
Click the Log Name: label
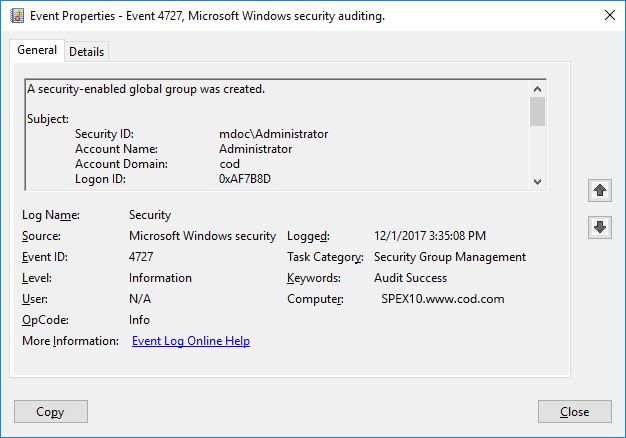click(51, 215)
